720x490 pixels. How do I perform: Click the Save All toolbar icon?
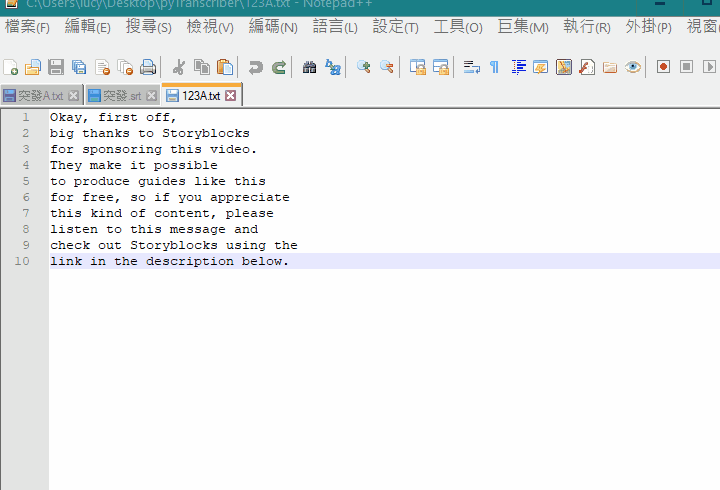pos(79,68)
